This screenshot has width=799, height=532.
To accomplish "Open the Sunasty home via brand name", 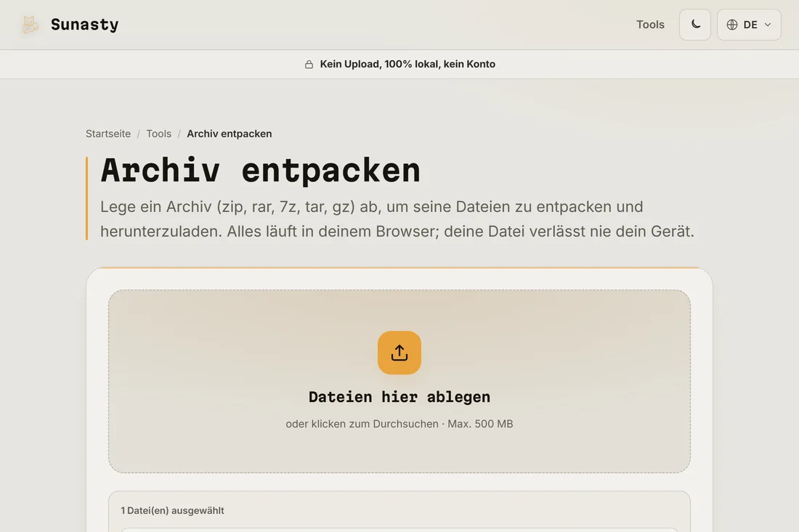I will [x=84, y=25].
